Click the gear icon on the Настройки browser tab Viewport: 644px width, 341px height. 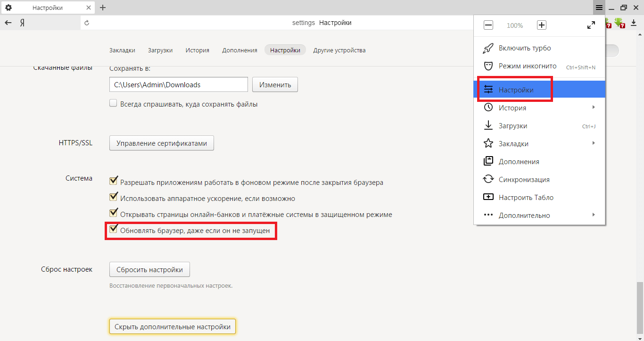click(x=8, y=8)
